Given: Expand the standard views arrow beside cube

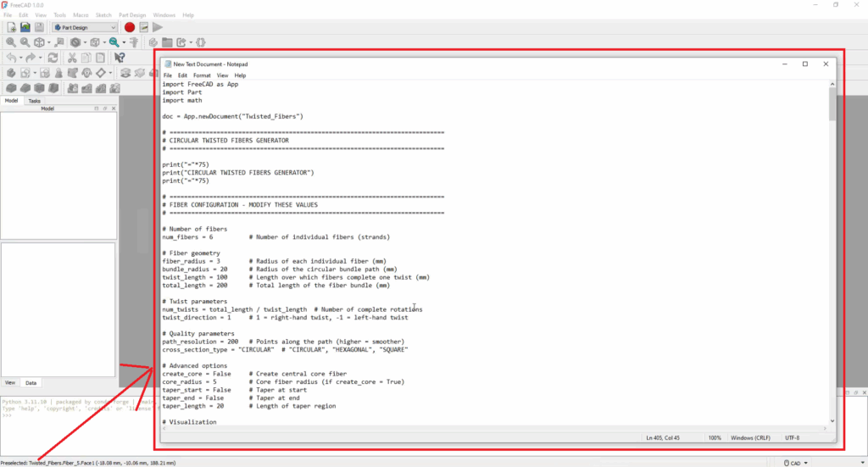Looking at the screenshot, I should point(48,42).
